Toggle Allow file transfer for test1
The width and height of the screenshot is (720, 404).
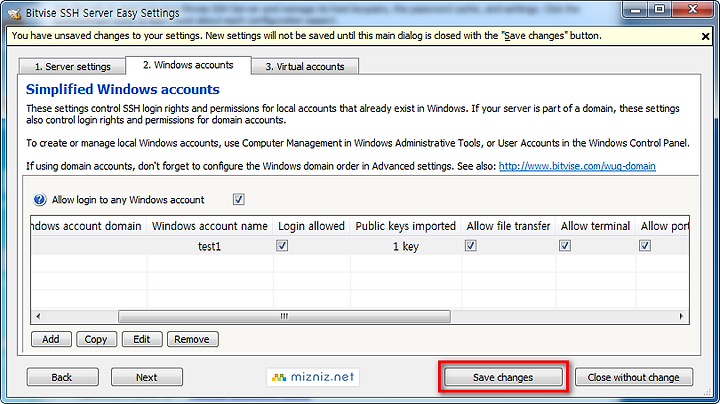pos(470,246)
